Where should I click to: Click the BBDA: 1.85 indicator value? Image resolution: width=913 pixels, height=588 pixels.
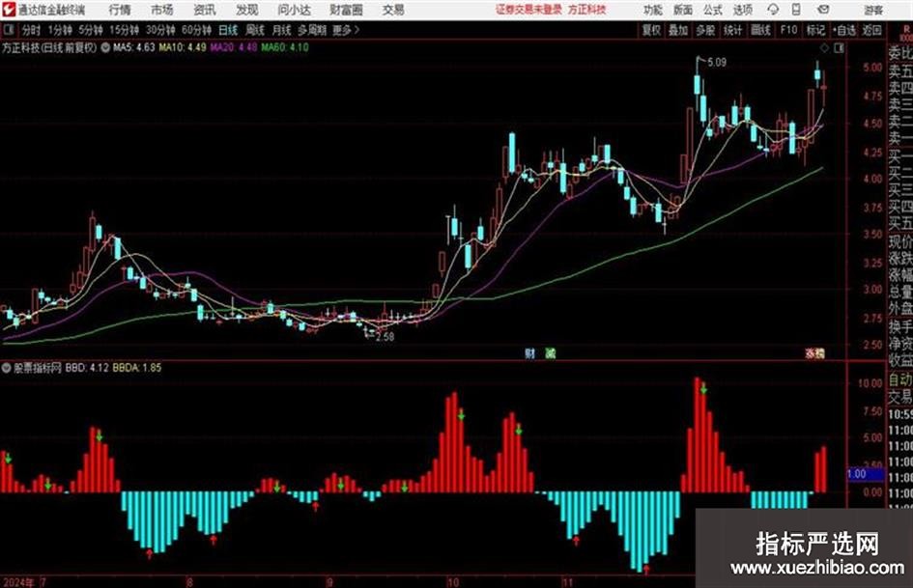click(x=137, y=368)
